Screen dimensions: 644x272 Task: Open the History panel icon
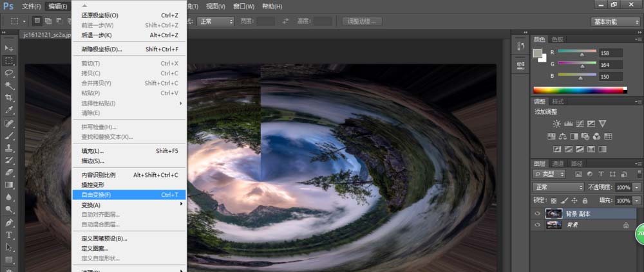(520, 47)
